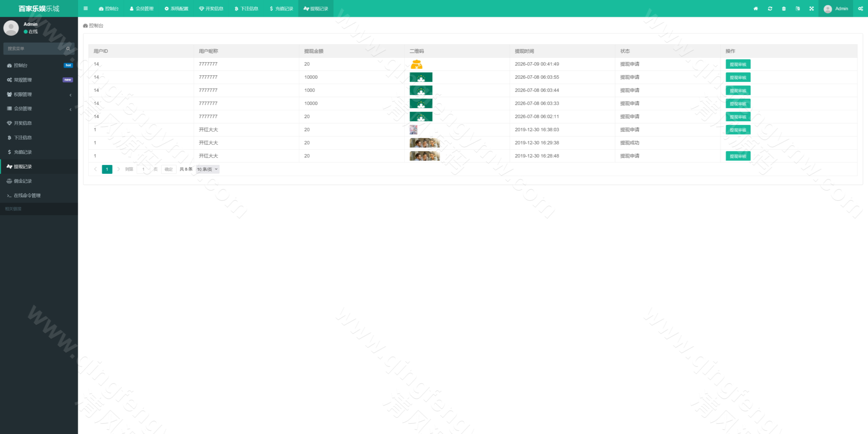Go to home via the house icon

(x=756, y=8)
